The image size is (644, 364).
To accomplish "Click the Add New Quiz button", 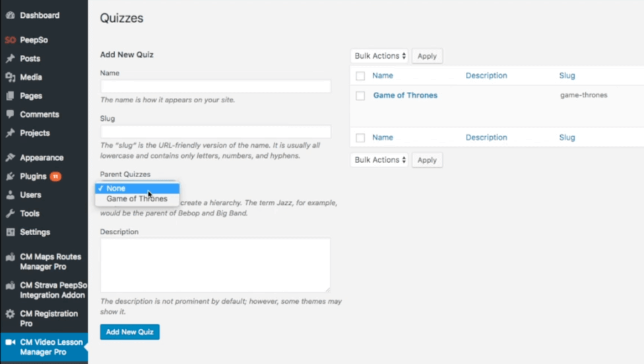I will point(129,332).
